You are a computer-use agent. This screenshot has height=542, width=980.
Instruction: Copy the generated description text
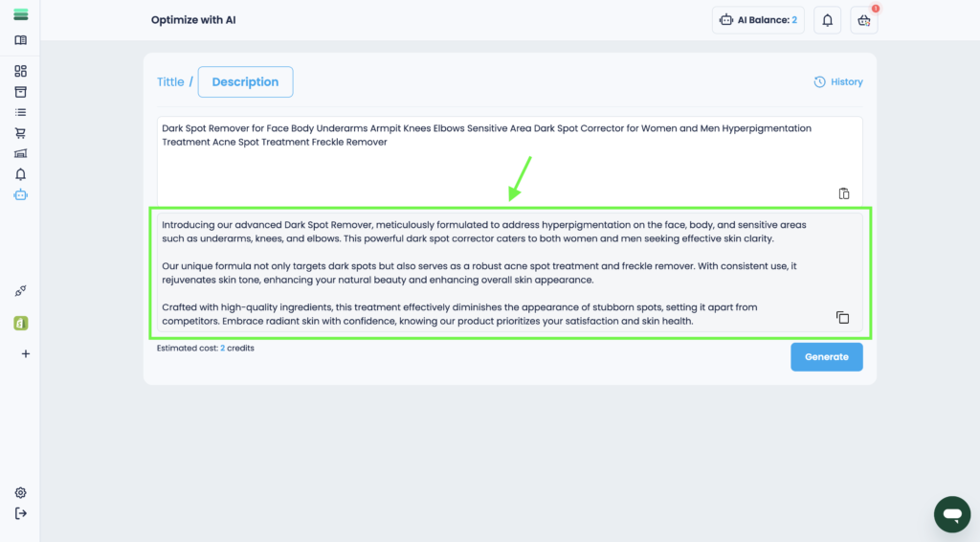point(842,317)
